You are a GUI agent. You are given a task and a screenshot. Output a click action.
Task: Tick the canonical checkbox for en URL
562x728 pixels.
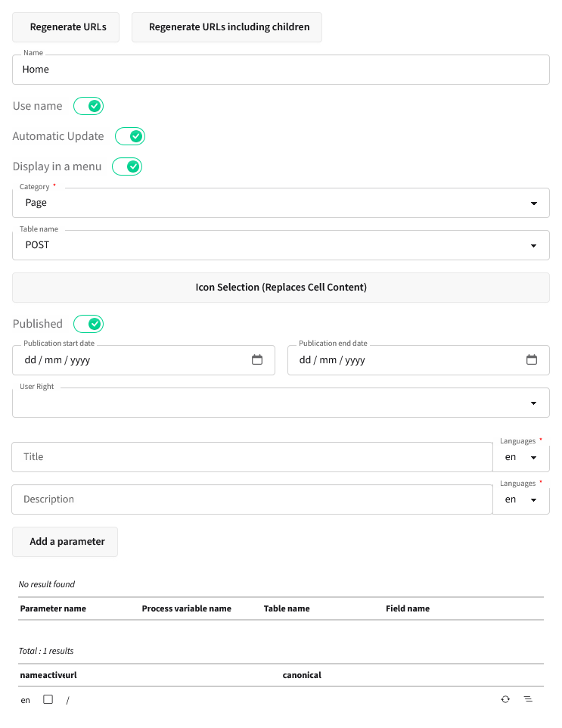(48, 700)
